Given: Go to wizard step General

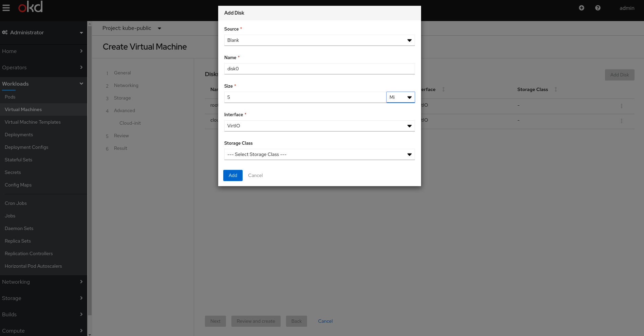Looking at the screenshot, I should [x=122, y=73].
